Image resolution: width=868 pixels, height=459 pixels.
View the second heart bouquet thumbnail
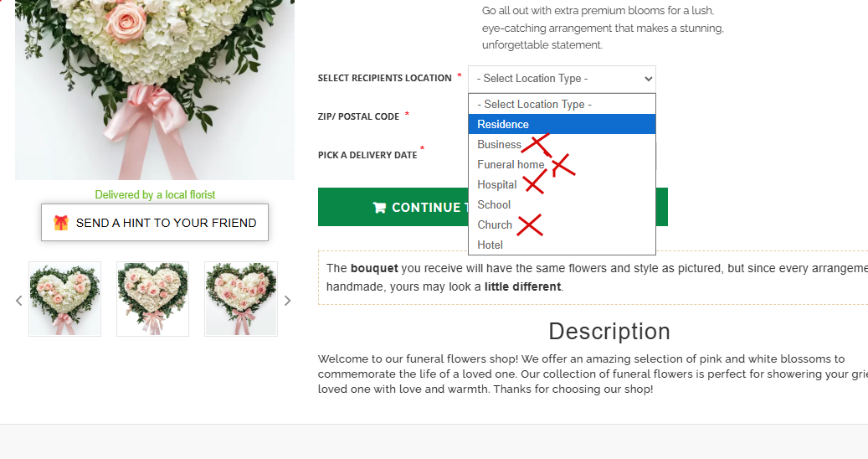[153, 299]
